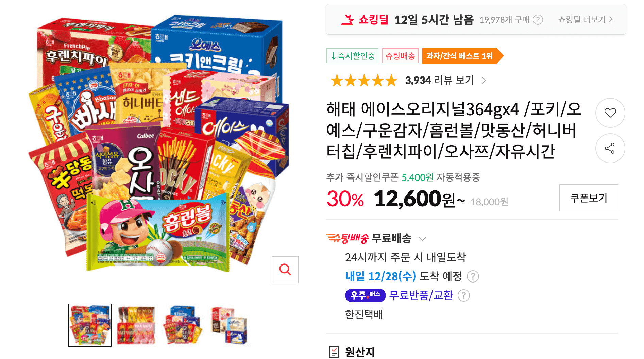Click the 쇼킹딜 lightning logo
This screenshot has height=359, width=644.
(x=347, y=20)
